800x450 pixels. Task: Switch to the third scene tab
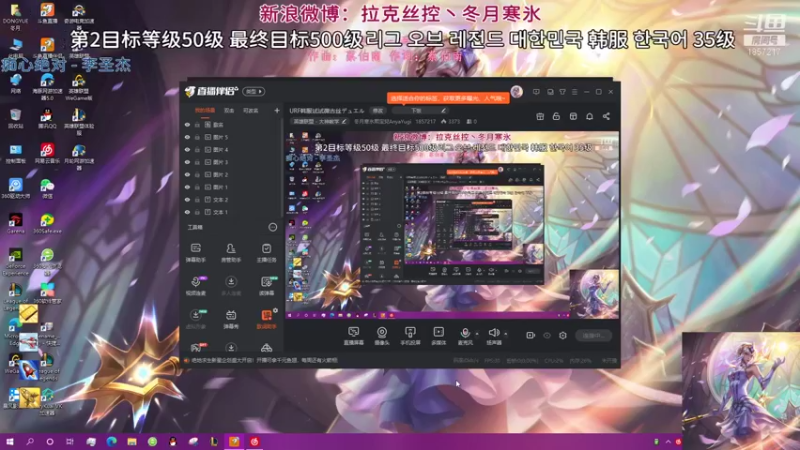click(250, 110)
